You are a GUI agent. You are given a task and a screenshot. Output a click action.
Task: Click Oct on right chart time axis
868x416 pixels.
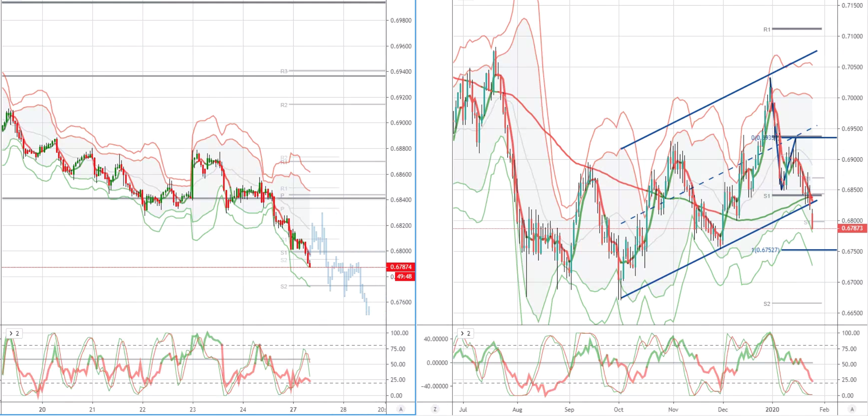pyautogui.click(x=619, y=410)
